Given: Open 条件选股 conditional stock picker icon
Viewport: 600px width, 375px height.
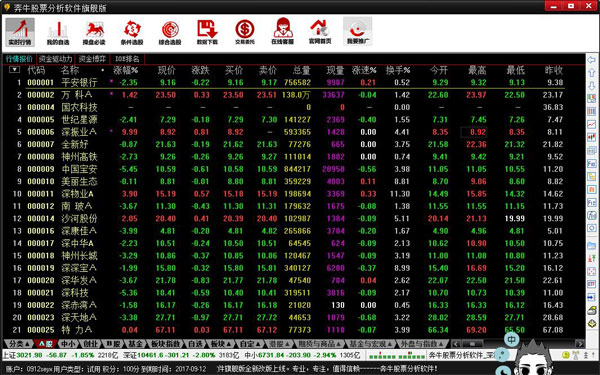Looking at the screenshot, I should coord(132,32).
